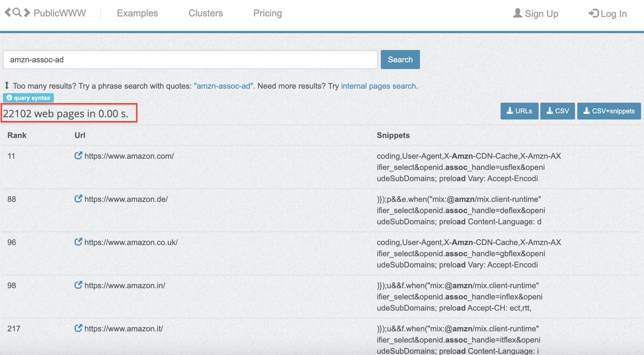Open the query syntax help badge
Image resolution: width=644 pixels, height=355 pixels.
[x=28, y=98]
